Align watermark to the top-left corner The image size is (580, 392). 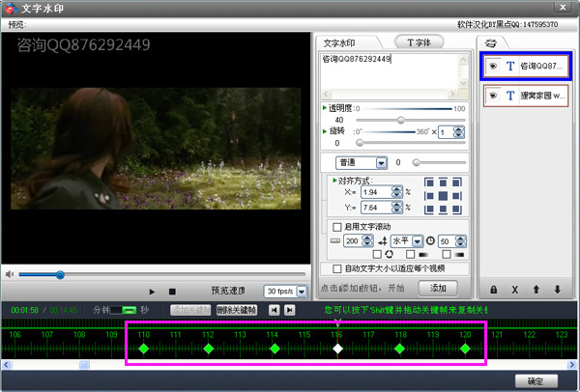click(429, 182)
